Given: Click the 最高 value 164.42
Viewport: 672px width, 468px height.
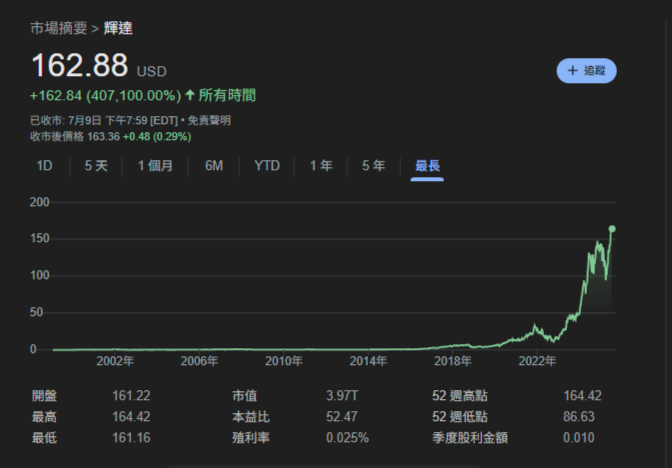Looking at the screenshot, I should pos(131,417).
